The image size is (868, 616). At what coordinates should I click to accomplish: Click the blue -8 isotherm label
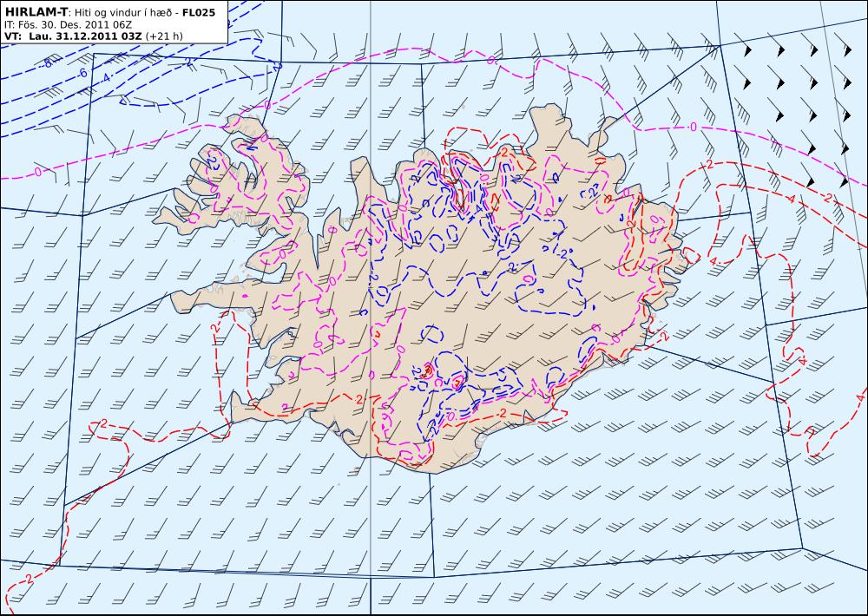47,63
